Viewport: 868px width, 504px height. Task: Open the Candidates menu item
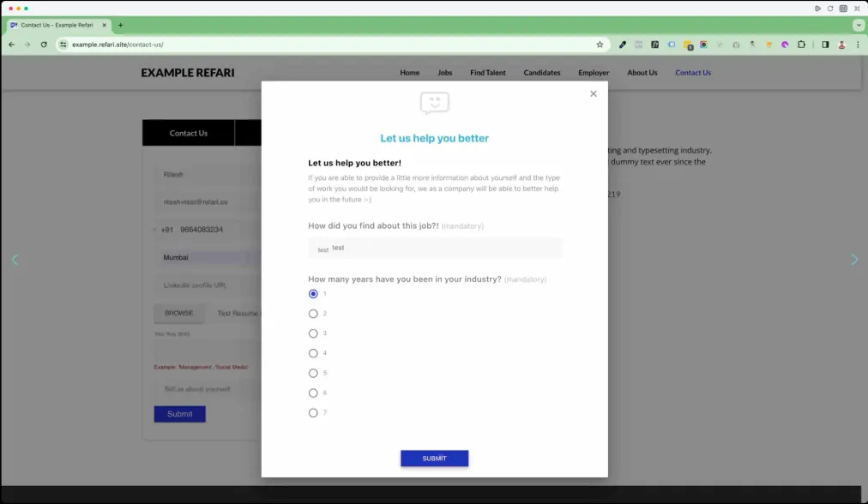[x=542, y=73]
